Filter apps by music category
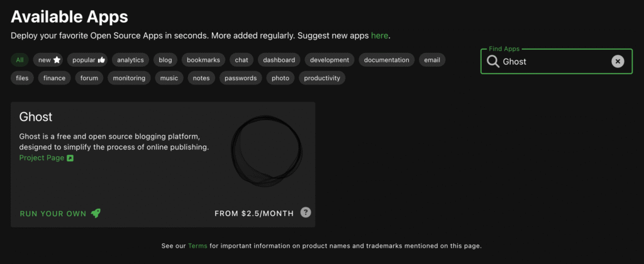The width and height of the screenshot is (644, 264). 169,78
